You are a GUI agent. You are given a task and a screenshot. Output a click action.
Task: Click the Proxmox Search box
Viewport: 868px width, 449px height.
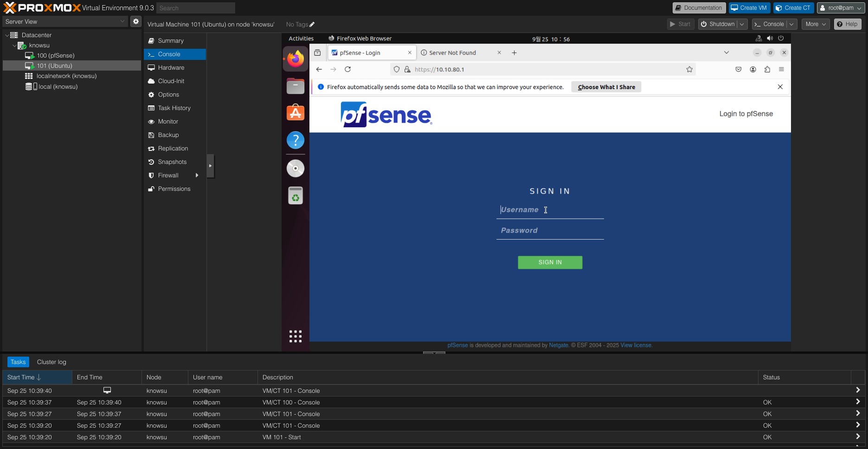tap(196, 8)
